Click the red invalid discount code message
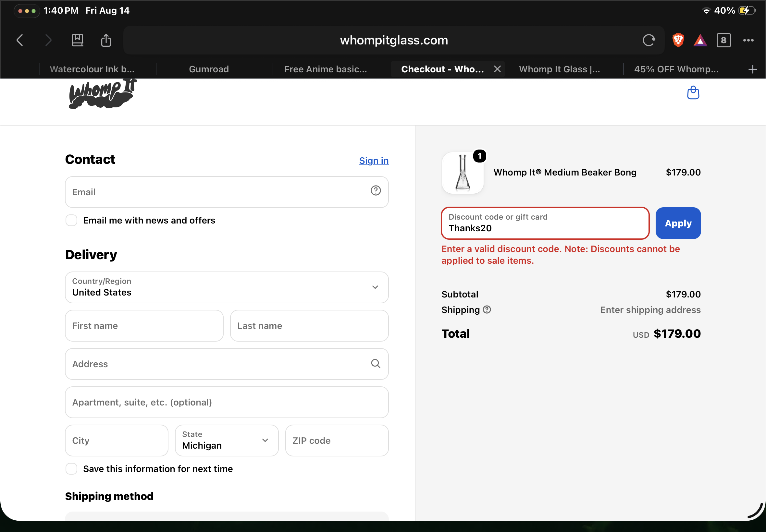The width and height of the screenshot is (766, 532). [x=561, y=255]
